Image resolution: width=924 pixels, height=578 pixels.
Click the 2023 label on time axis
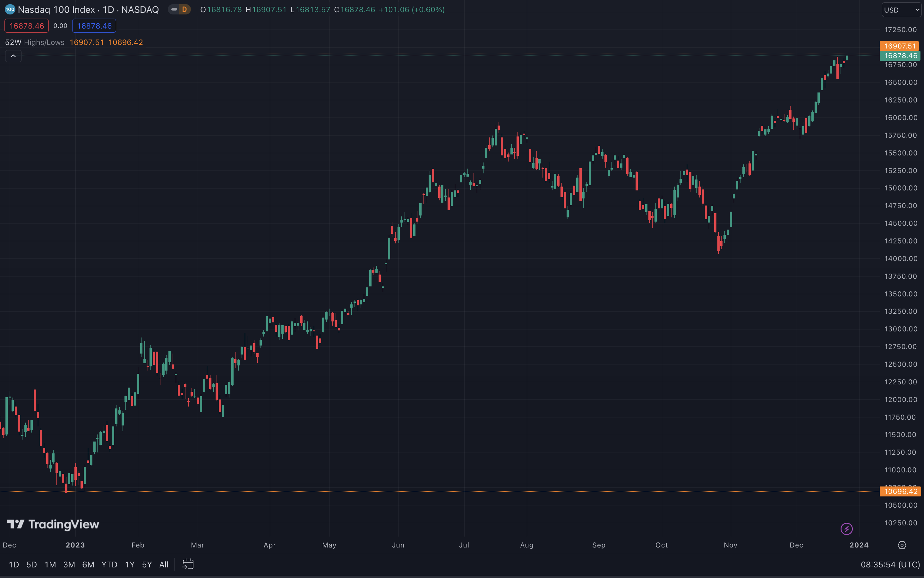click(75, 545)
